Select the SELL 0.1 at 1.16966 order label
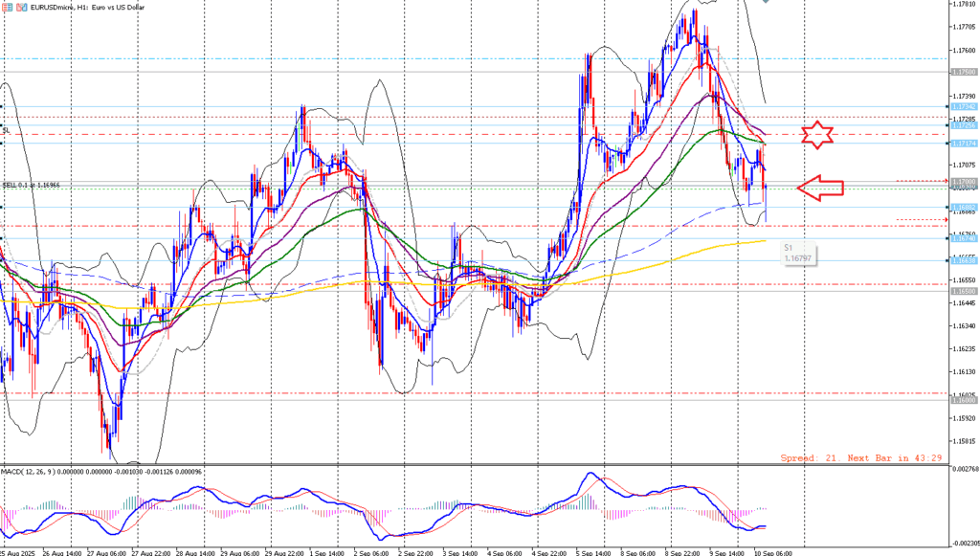The image size is (980, 556). click(x=31, y=185)
